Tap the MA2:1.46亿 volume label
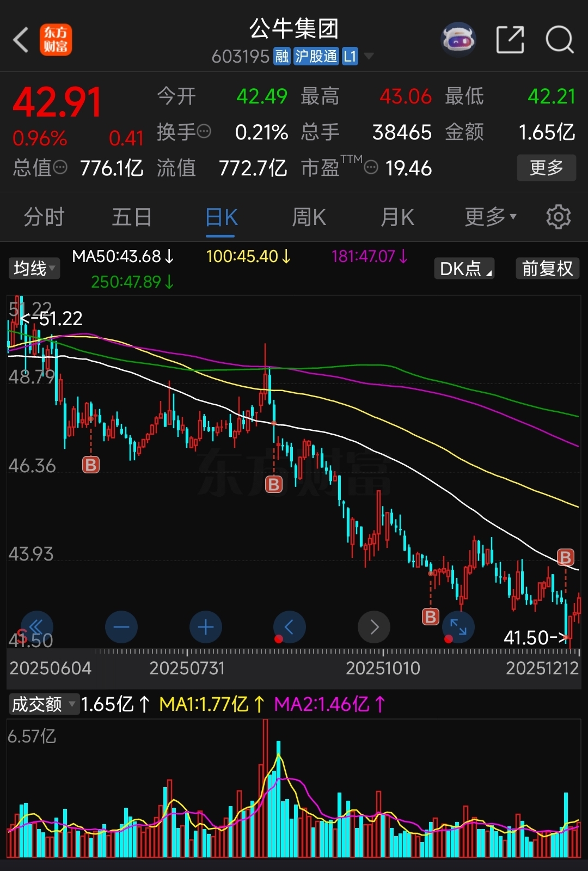This screenshot has height=871, width=588. click(330, 704)
